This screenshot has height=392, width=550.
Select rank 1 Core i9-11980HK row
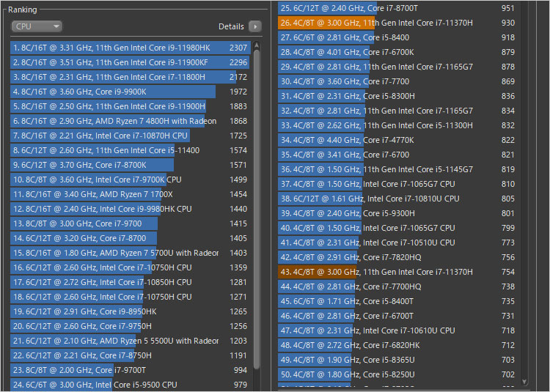click(x=131, y=48)
